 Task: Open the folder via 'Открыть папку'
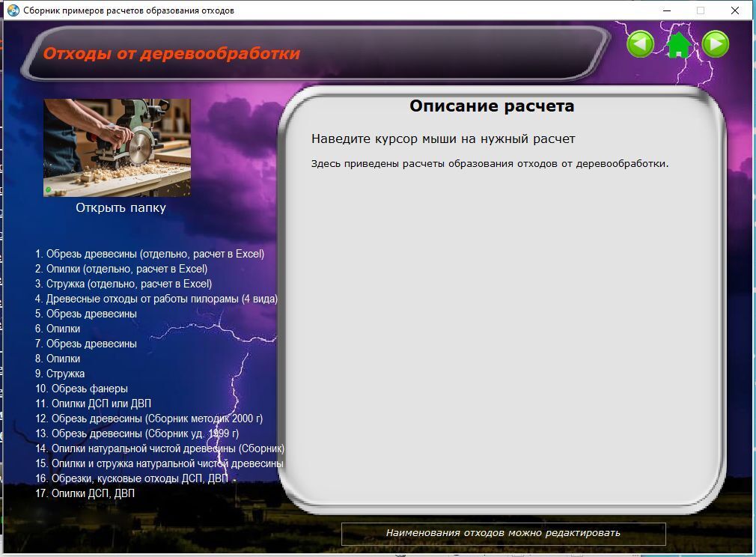point(121,208)
